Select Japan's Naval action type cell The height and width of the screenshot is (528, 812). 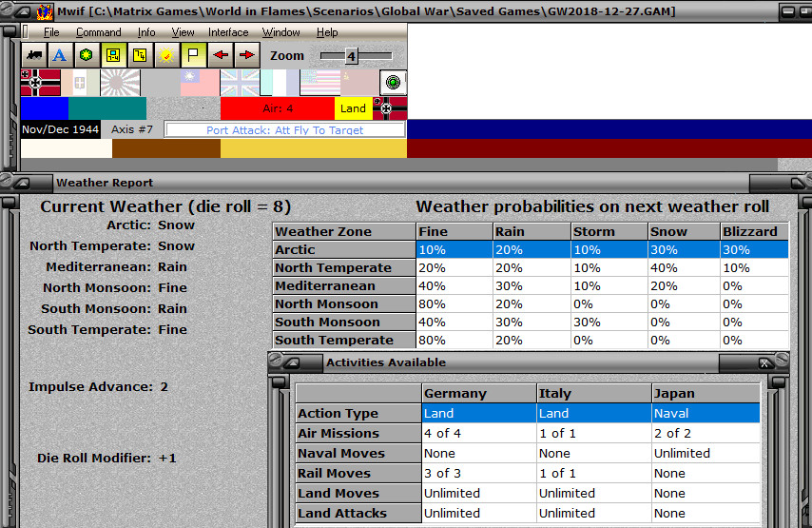tap(706, 413)
